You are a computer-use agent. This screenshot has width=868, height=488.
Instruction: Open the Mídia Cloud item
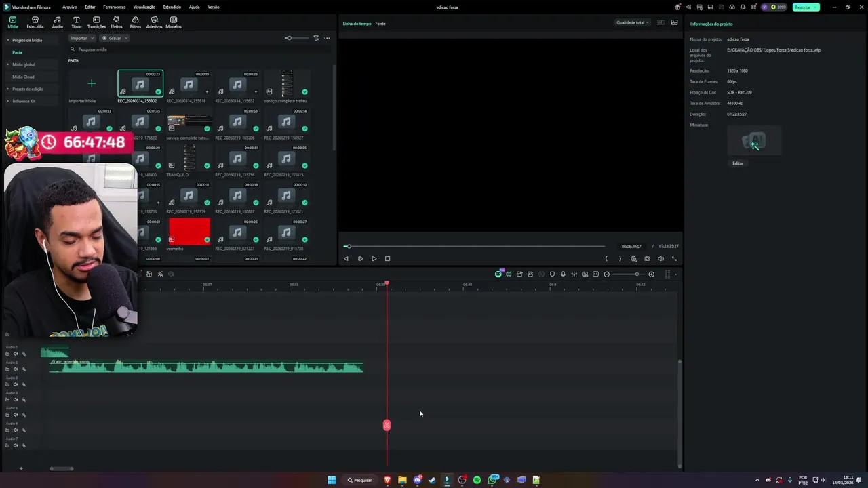pyautogui.click(x=23, y=77)
